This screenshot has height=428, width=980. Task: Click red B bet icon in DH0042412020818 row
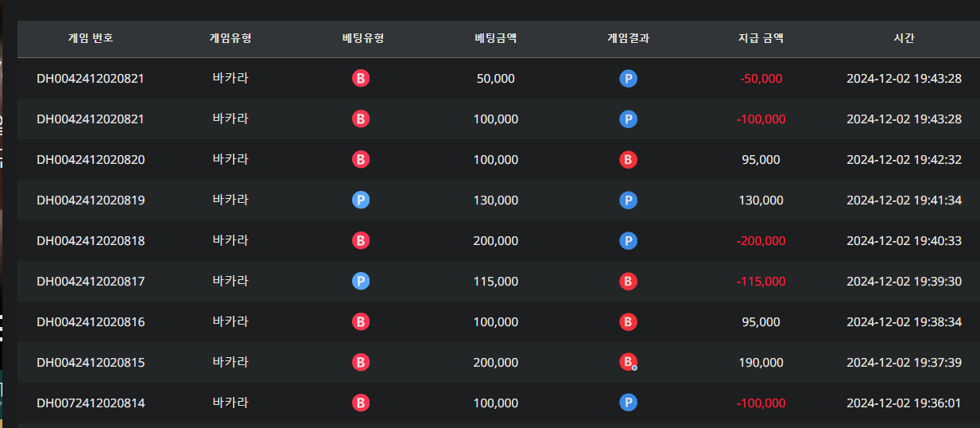click(x=361, y=240)
